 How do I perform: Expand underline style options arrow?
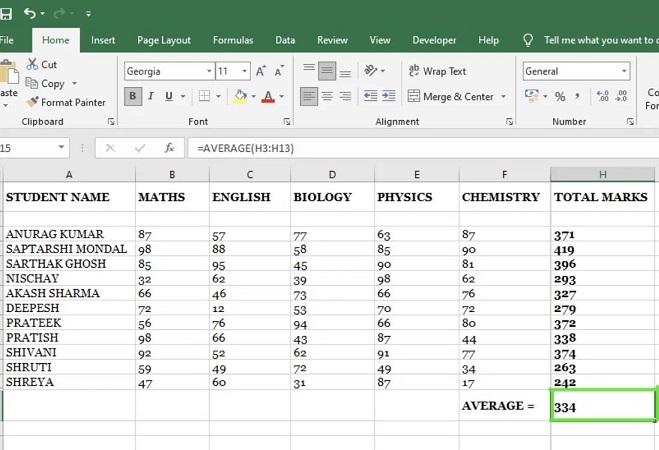point(183,96)
